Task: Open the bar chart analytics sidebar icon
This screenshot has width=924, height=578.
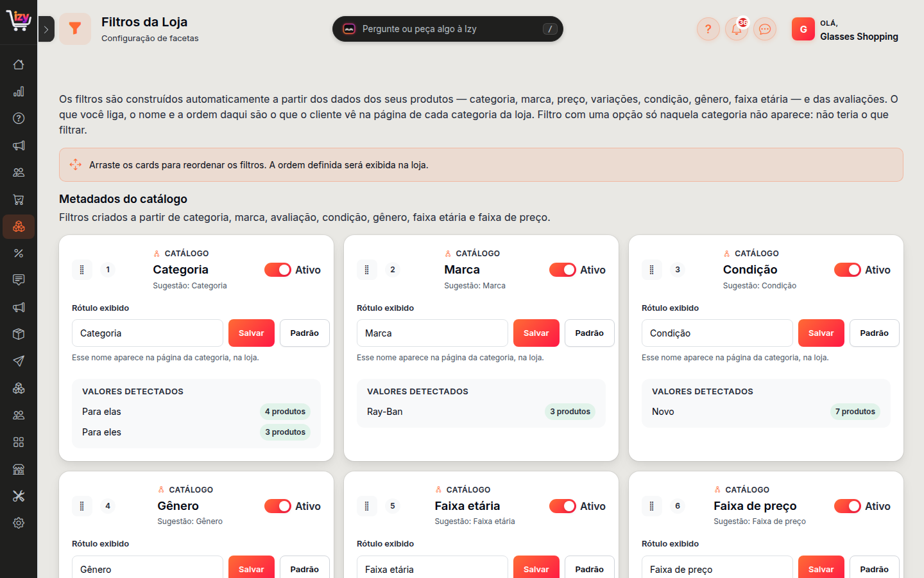Action: [19, 91]
